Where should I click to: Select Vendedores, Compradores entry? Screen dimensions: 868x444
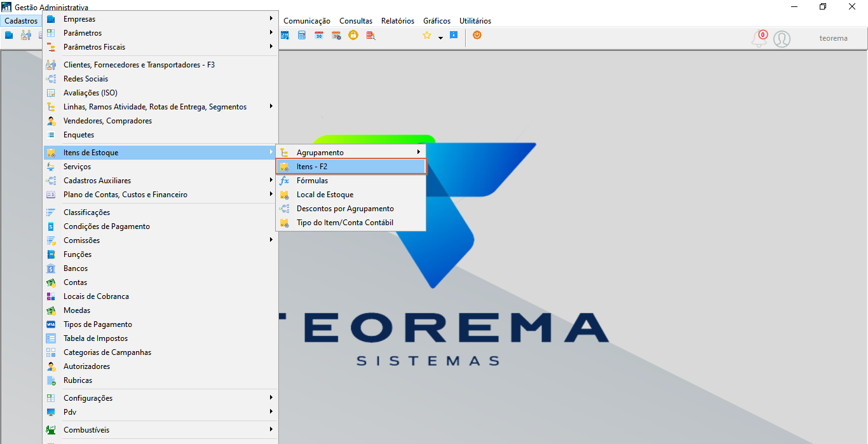coord(160,121)
